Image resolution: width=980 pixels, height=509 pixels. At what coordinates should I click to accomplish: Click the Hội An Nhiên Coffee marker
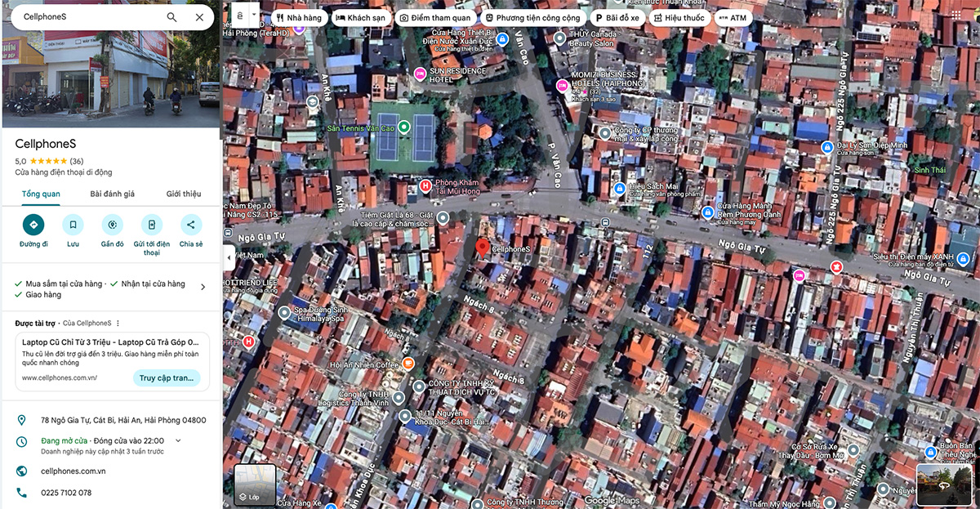[408, 364]
